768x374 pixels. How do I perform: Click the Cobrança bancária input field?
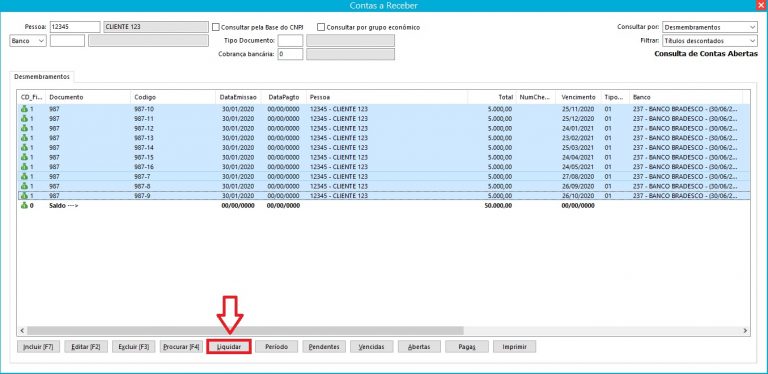pyautogui.click(x=290, y=54)
